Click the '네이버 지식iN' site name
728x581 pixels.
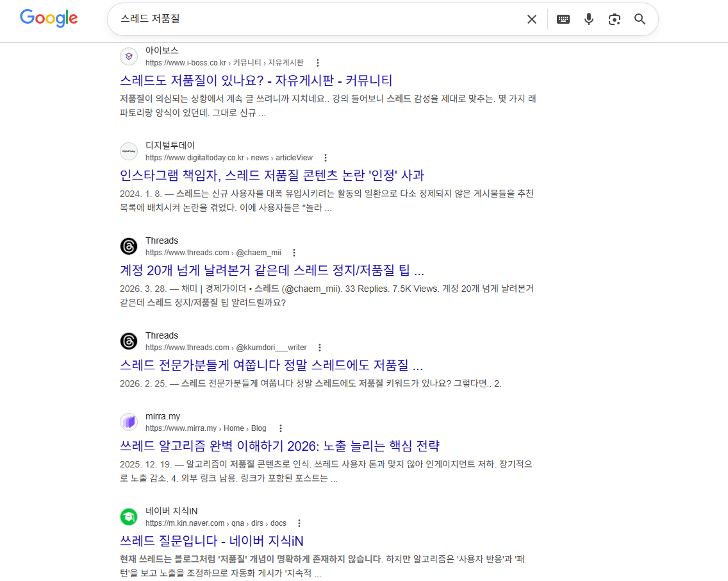pos(171,511)
